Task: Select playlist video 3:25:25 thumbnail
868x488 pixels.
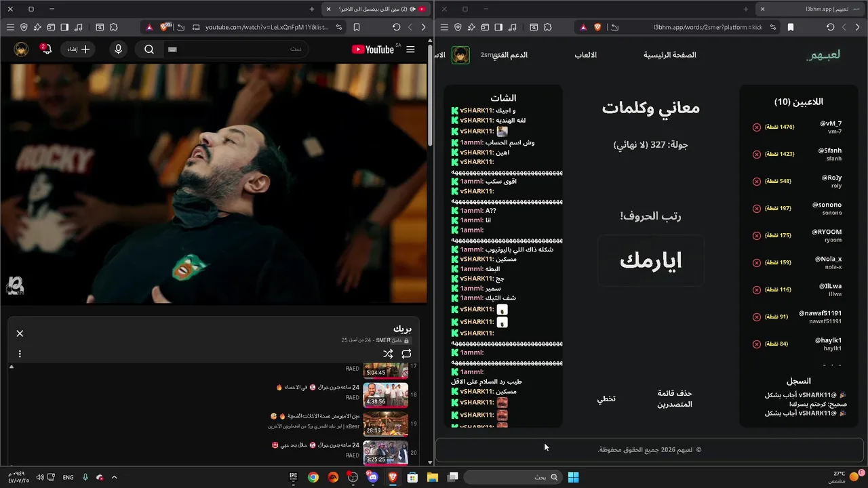Action: click(385, 452)
